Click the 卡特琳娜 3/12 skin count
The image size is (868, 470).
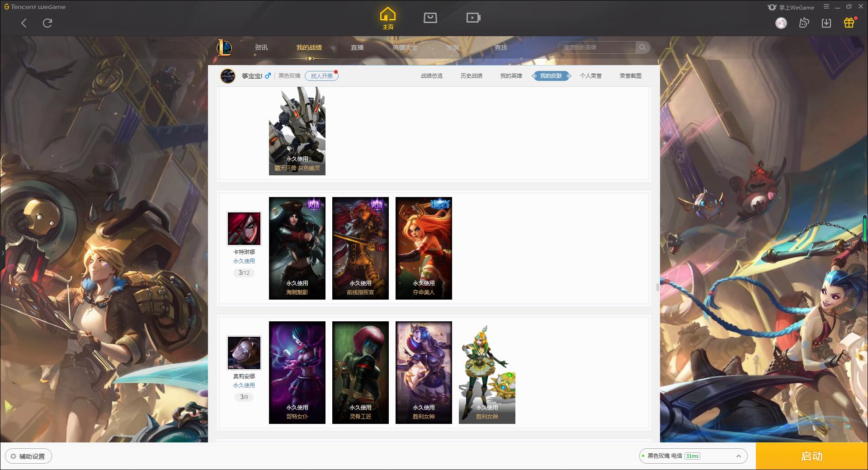click(244, 273)
